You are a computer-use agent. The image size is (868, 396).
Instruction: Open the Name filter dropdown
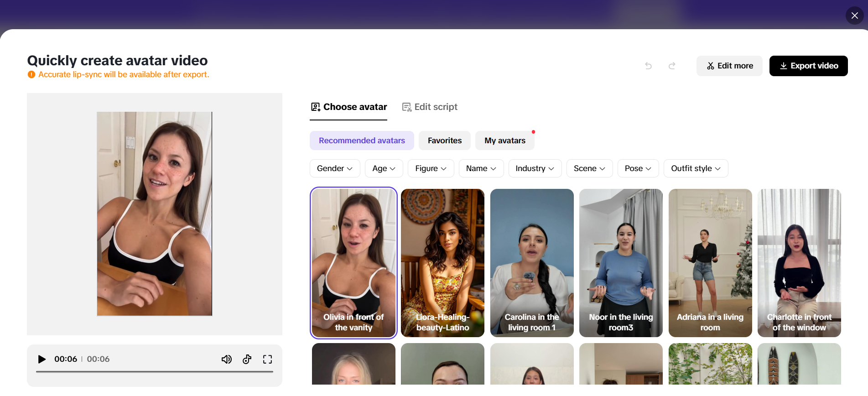(481, 168)
